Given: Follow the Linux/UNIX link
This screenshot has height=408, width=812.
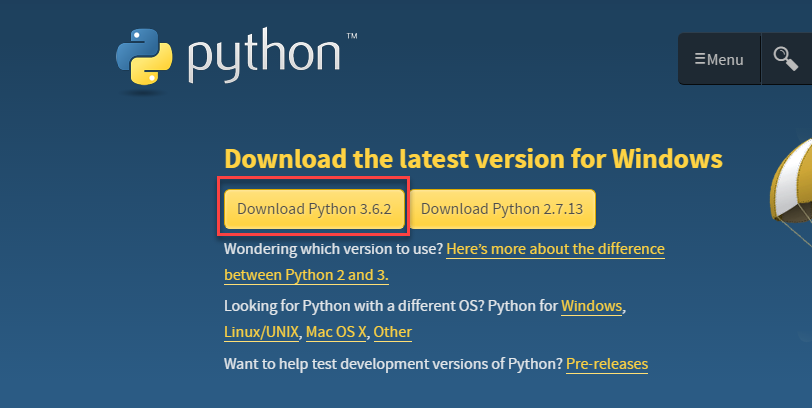Looking at the screenshot, I should coord(262,332).
